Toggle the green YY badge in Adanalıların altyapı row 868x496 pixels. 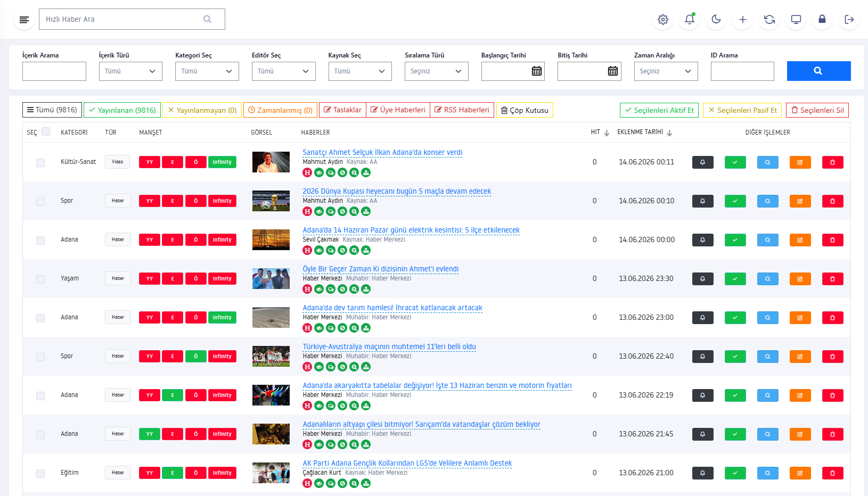150,434
